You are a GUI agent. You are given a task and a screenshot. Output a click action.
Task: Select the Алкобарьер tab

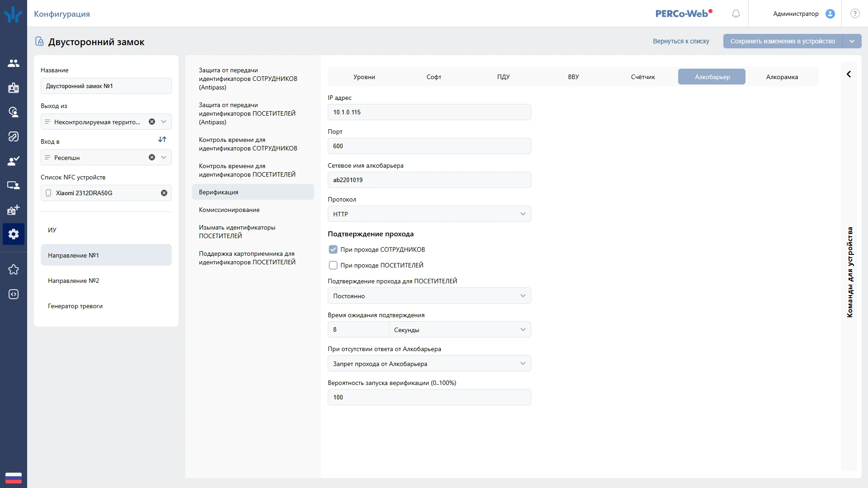(x=712, y=77)
